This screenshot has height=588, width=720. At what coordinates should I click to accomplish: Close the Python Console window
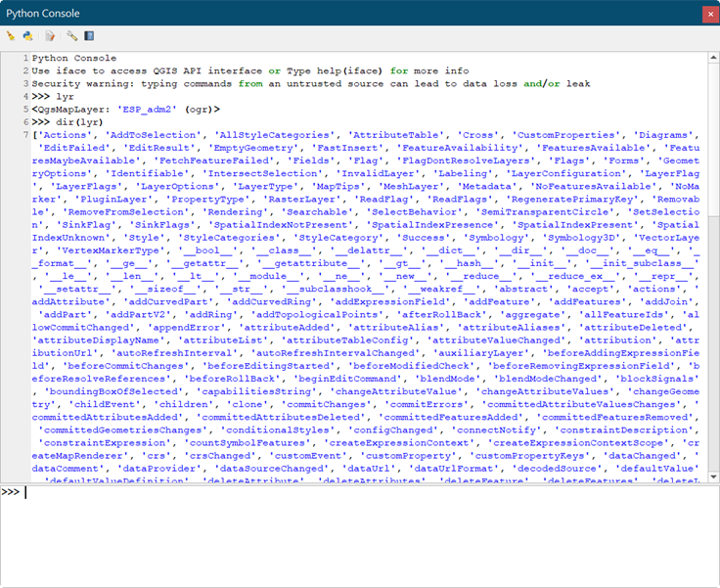coord(702,13)
